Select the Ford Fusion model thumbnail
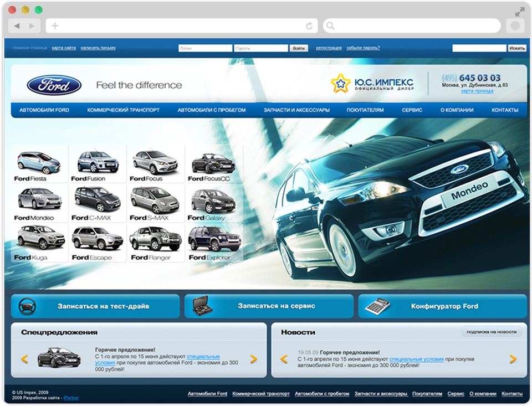This screenshot has height=406, width=532. [x=98, y=164]
